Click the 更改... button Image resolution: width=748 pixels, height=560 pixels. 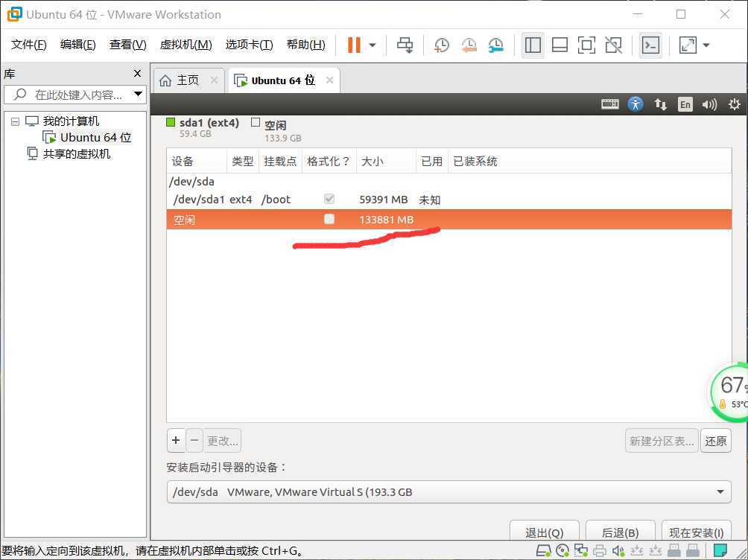coord(223,440)
